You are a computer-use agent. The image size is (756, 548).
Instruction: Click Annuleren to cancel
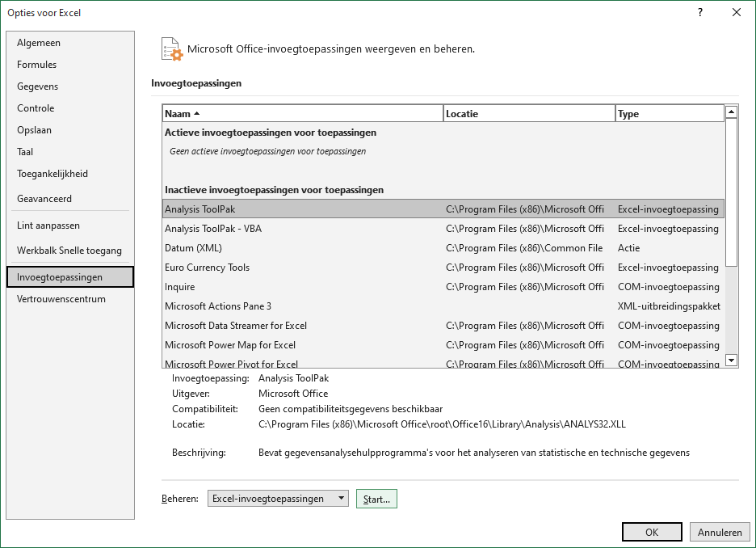(x=720, y=532)
